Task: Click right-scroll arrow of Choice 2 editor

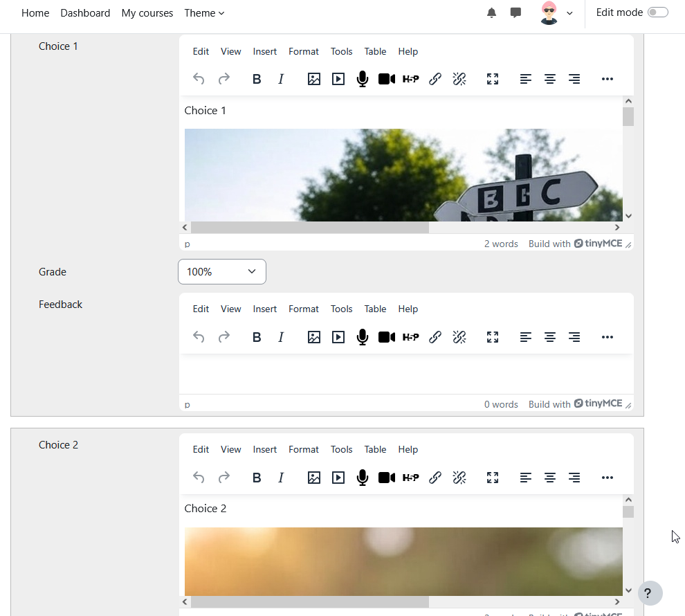Action: pos(617,602)
